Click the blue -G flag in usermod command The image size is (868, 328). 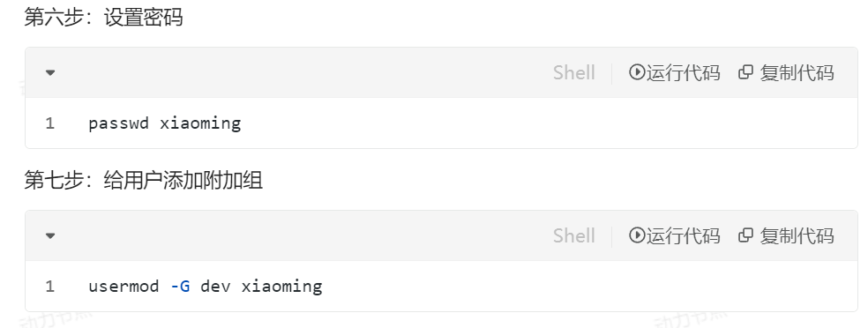tap(181, 286)
